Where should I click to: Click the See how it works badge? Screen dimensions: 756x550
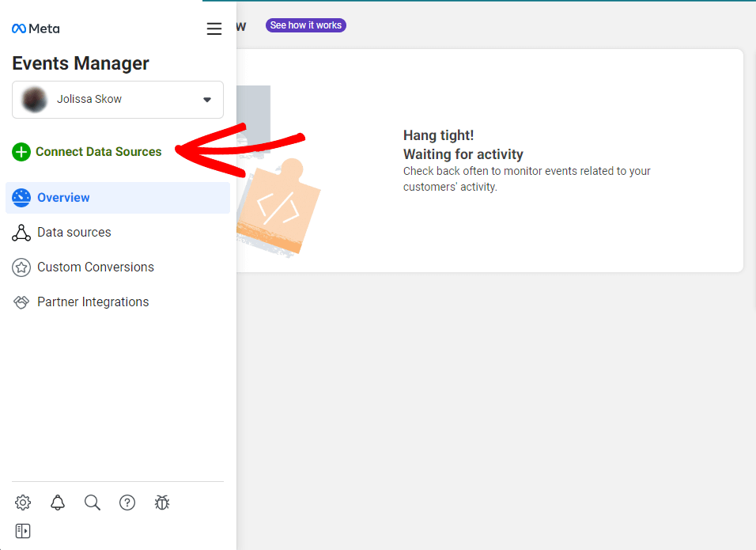pos(305,25)
